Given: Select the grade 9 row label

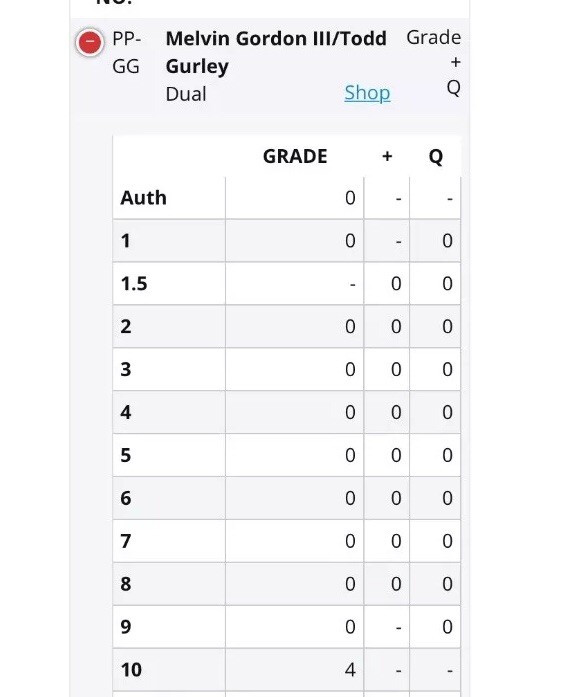Looking at the screenshot, I should (126, 627).
